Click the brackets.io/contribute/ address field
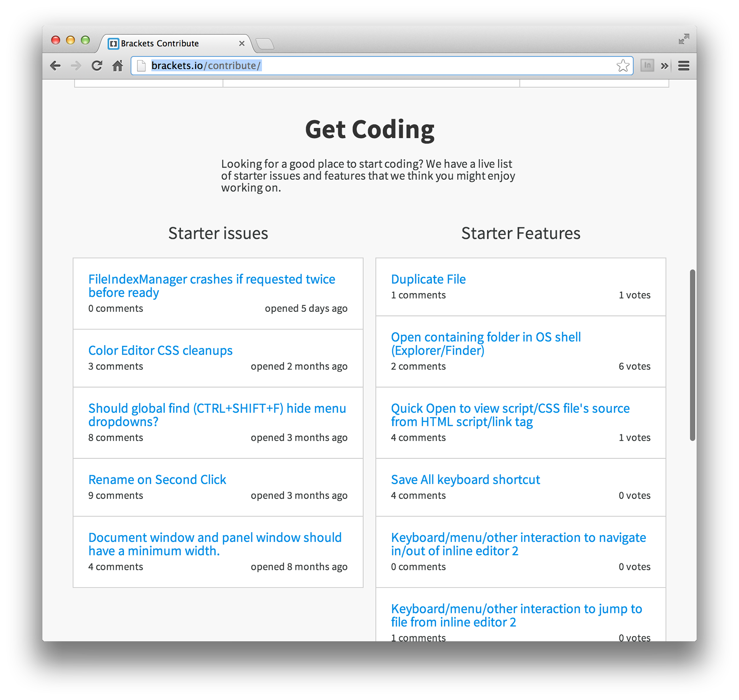 381,66
